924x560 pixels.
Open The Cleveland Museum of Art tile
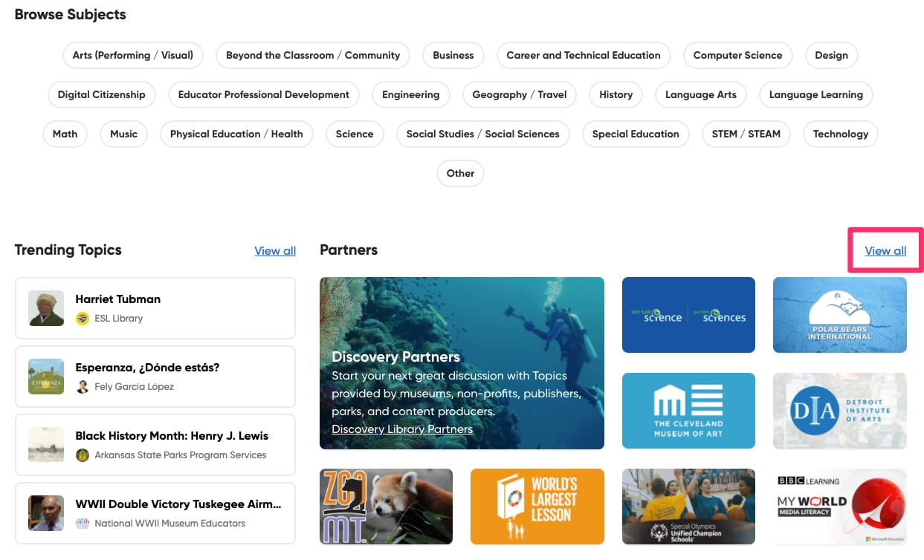(688, 411)
